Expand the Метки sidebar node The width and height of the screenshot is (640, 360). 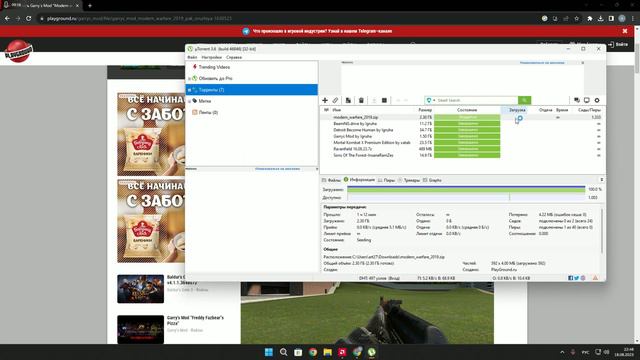(189, 101)
